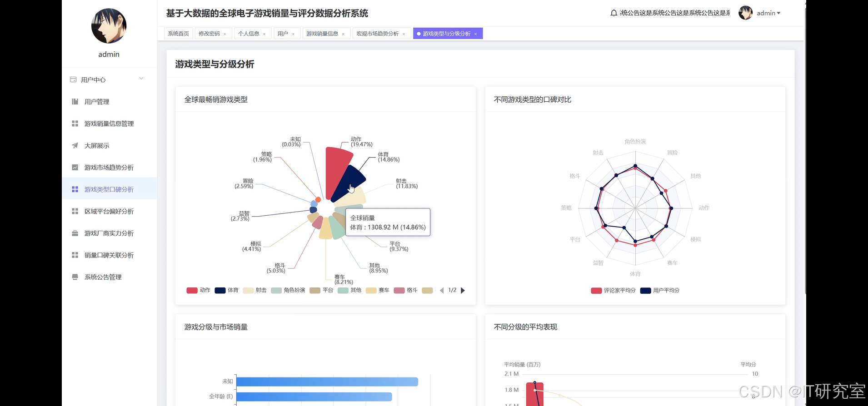Click the 不同分级的平均表现 card title
The width and height of the screenshot is (868, 406).
(525, 327)
